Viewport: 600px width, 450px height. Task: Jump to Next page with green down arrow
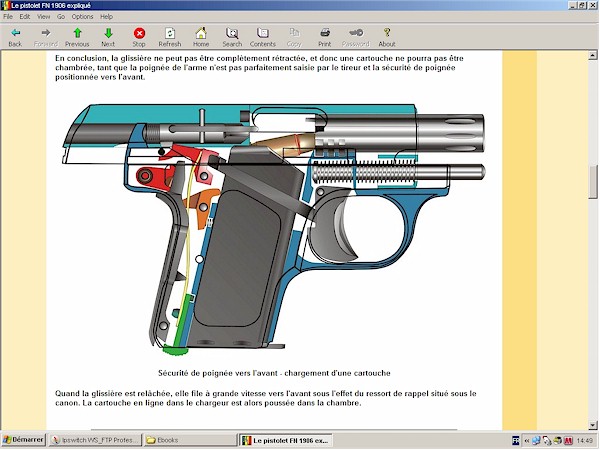coord(108,37)
